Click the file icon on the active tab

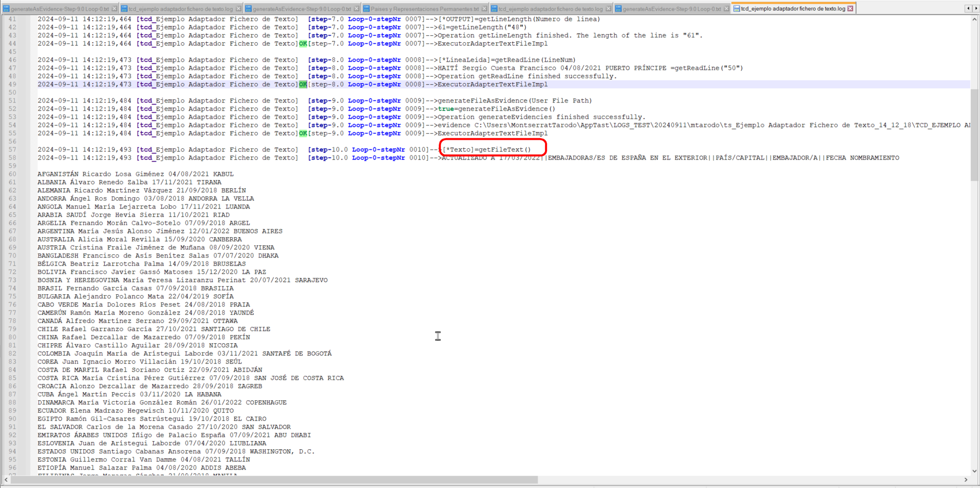pos(737,9)
